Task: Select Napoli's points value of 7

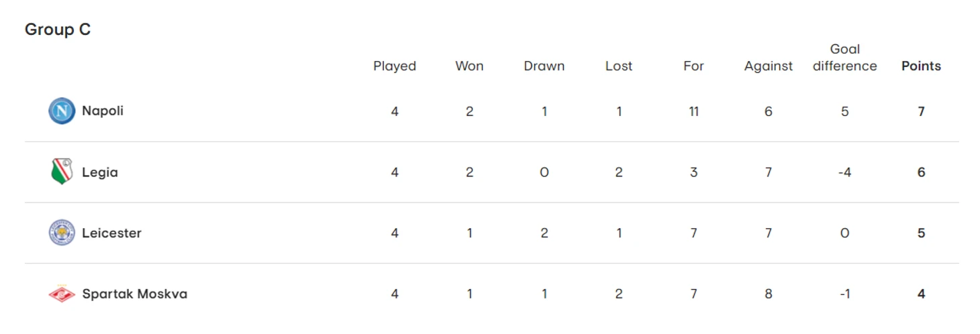Action: click(x=921, y=111)
